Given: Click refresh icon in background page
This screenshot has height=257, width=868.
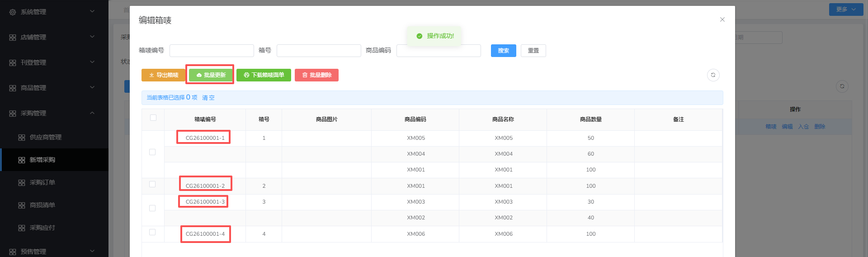Looking at the screenshot, I should point(842,86).
